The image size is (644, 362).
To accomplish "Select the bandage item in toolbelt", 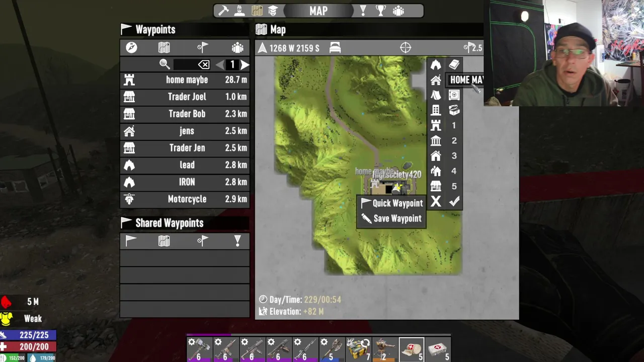I will pos(412,350).
